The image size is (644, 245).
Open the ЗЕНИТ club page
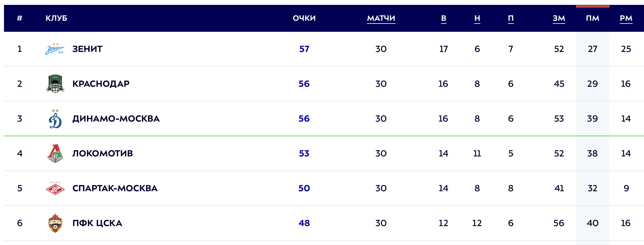[87, 49]
